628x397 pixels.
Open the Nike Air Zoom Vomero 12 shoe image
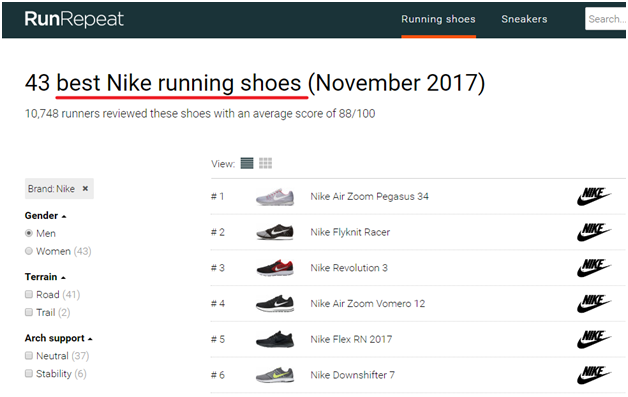click(275, 304)
